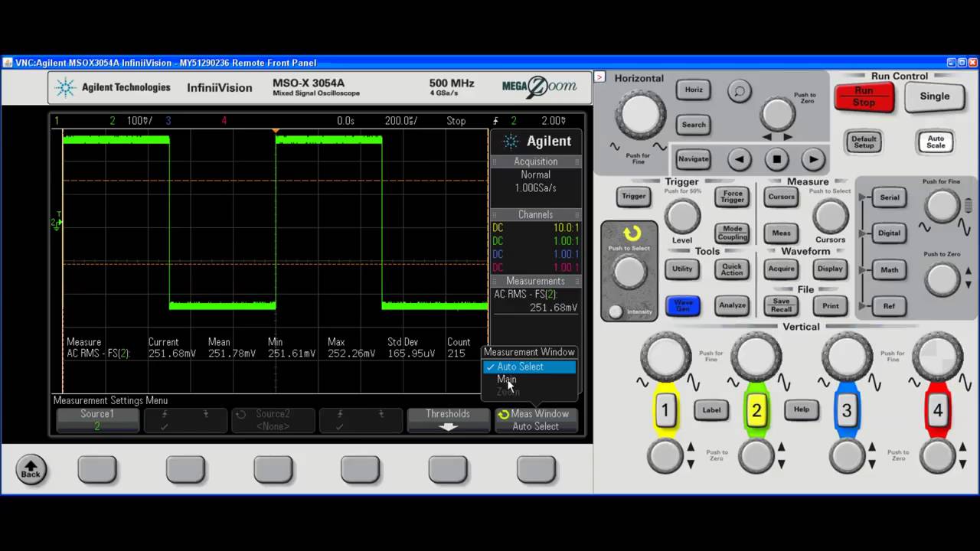Image resolution: width=980 pixels, height=551 pixels.
Task: Open the Display settings
Action: [830, 269]
